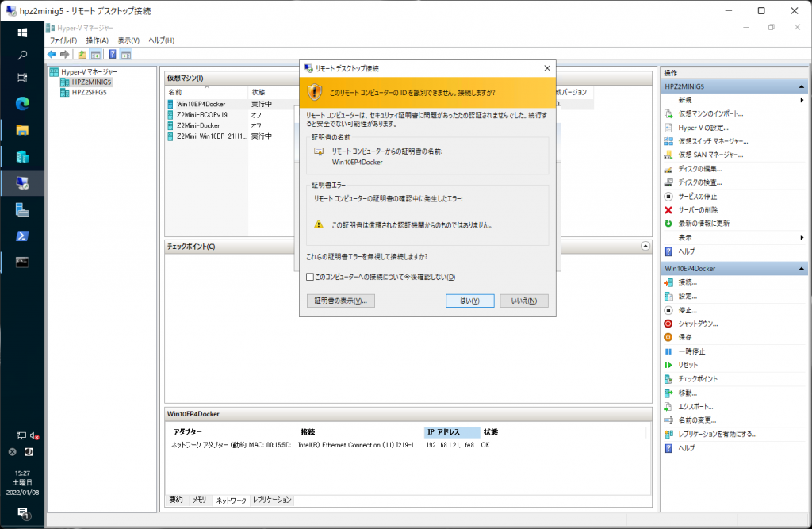Click 証明書の表示(V)... button
Image resolution: width=812 pixels, height=529 pixels.
tap(341, 301)
